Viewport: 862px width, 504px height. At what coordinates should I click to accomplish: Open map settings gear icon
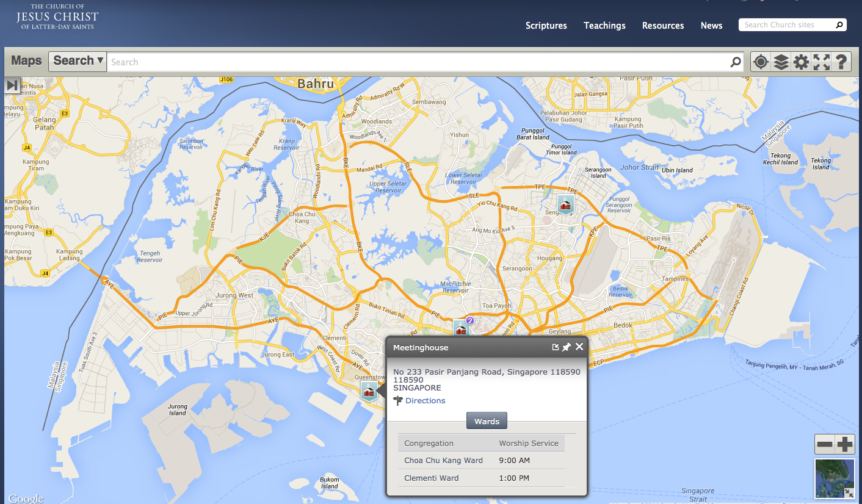tap(801, 62)
